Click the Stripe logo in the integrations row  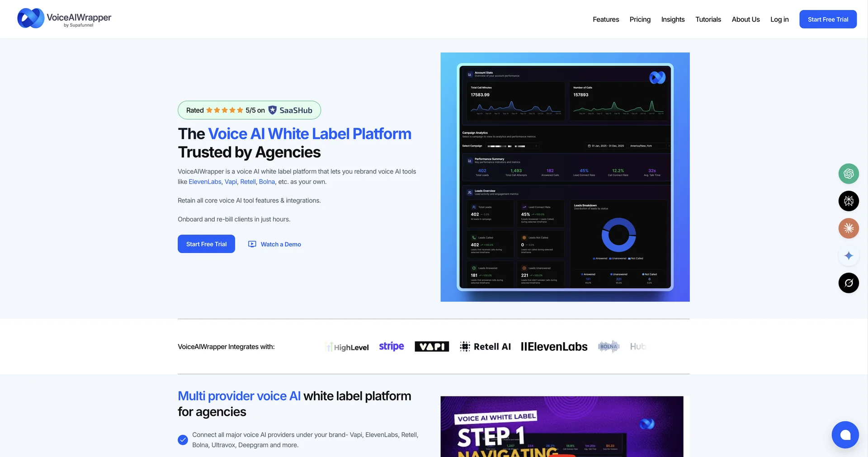[391, 346]
